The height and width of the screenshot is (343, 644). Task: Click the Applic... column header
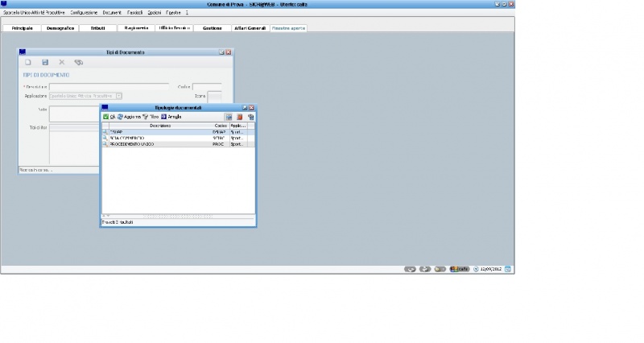[238, 126]
